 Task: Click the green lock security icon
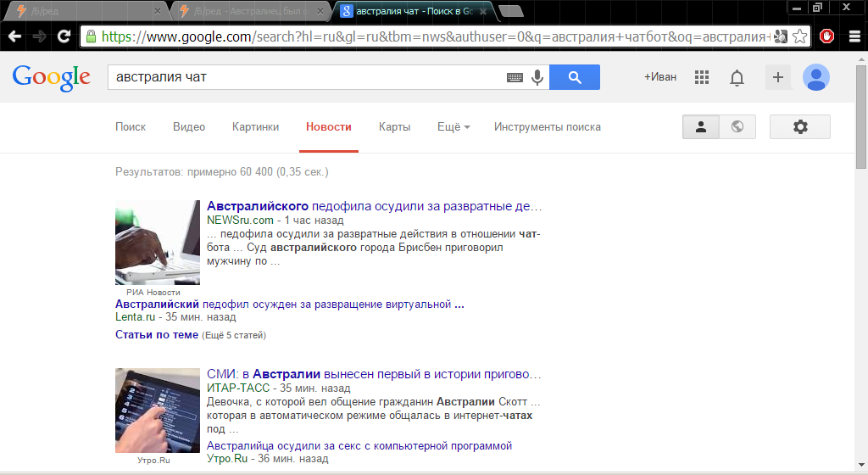pyautogui.click(x=91, y=36)
